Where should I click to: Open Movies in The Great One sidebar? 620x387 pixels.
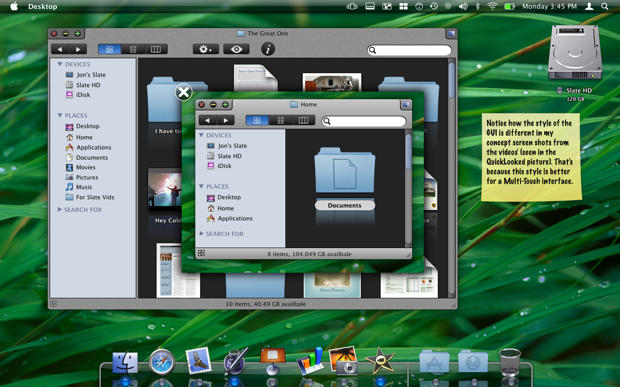click(x=80, y=167)
